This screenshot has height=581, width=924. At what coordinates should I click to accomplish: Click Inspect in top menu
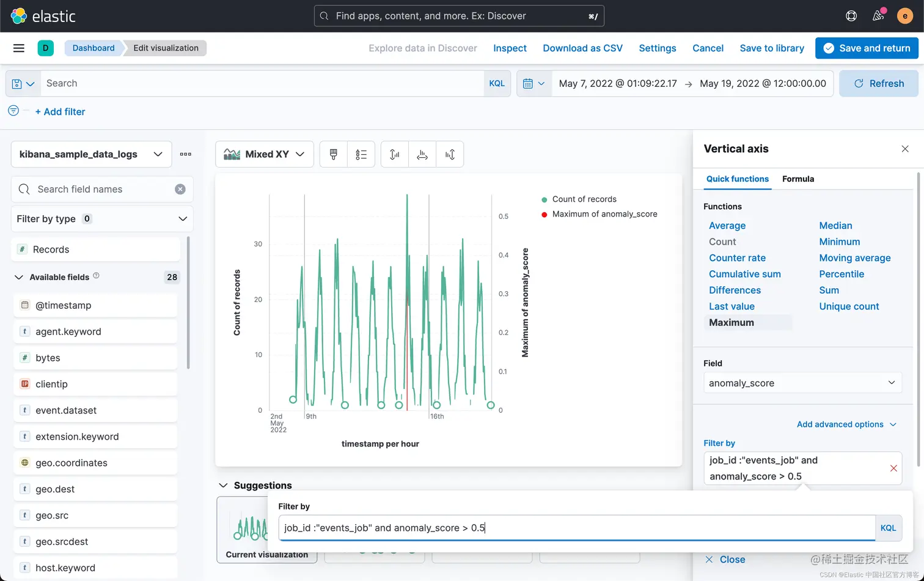[x=510, y=48]
